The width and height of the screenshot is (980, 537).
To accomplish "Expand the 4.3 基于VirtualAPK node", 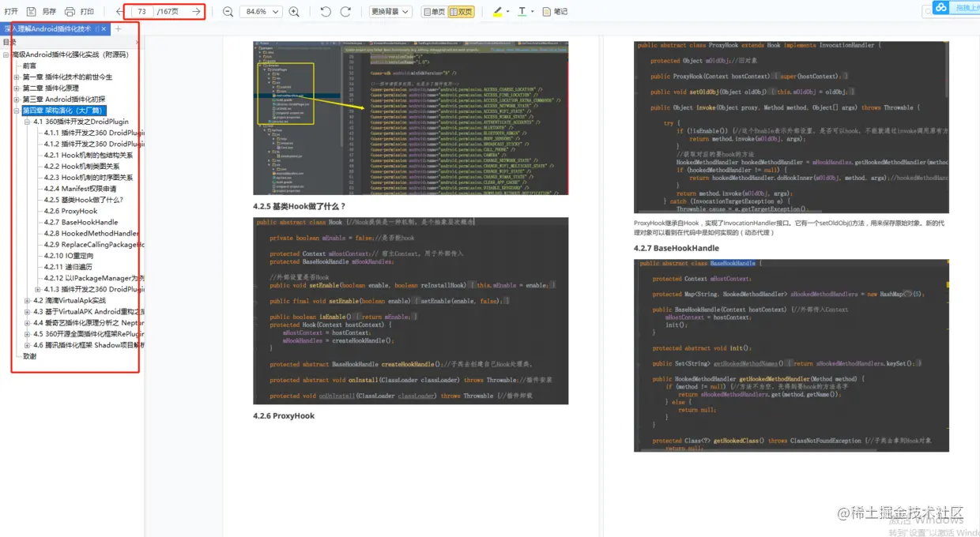I will coord(28,311).
